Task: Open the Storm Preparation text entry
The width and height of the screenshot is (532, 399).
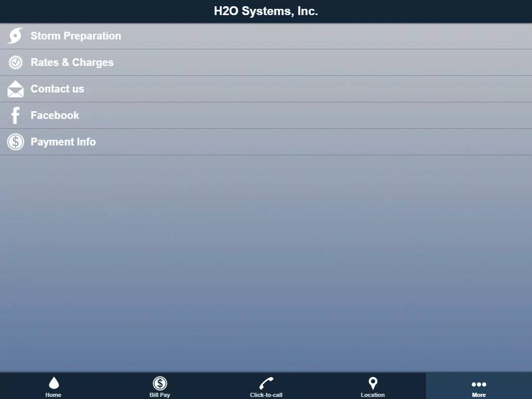Action: [76, 36]
